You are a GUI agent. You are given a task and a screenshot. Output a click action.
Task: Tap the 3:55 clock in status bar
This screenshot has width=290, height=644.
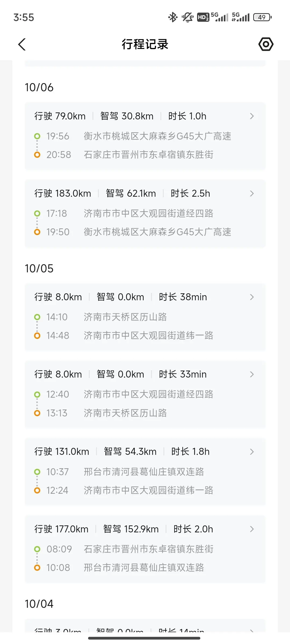tap(24, 17)
